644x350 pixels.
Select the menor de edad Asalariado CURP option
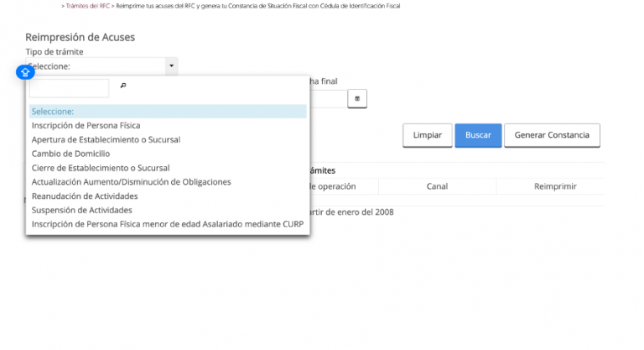pyautogui.click(x=167, y=224)
